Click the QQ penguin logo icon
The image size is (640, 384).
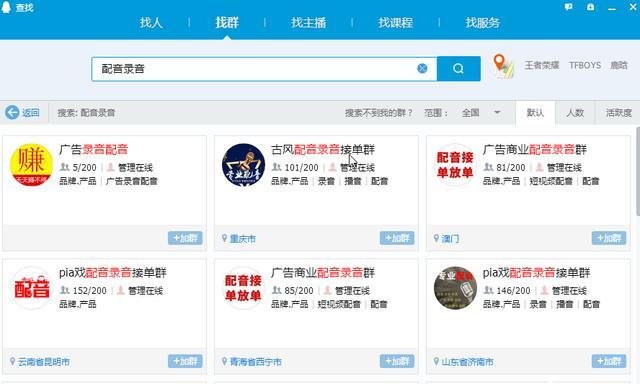pos(6,7)
